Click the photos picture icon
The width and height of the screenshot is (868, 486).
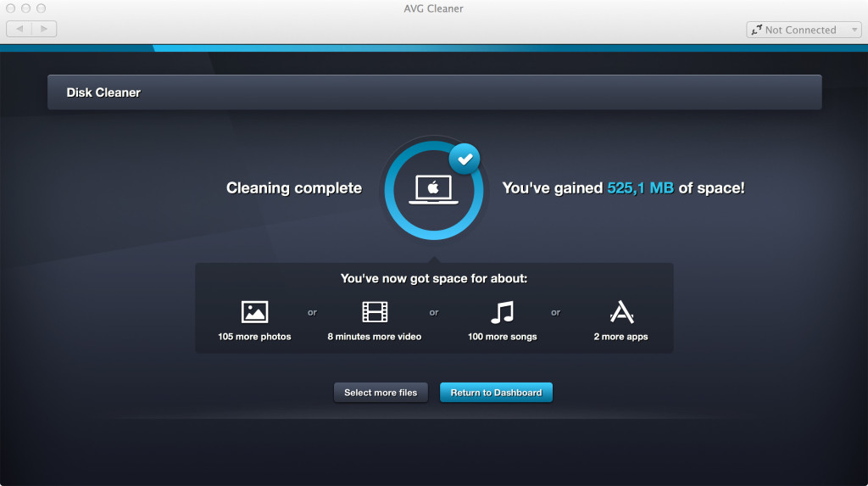254,312
